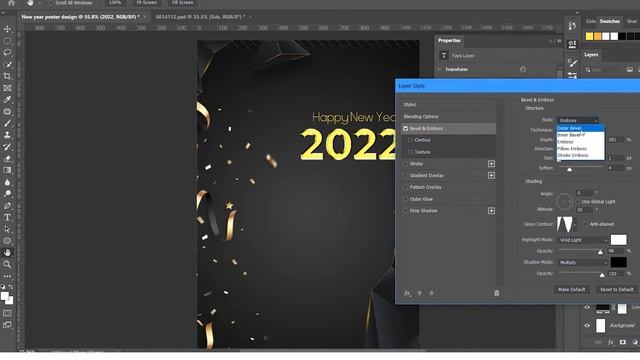Open the Brush Settings panel icon
640x360 pixels.
pyautogui.click(x=572, y=62)
